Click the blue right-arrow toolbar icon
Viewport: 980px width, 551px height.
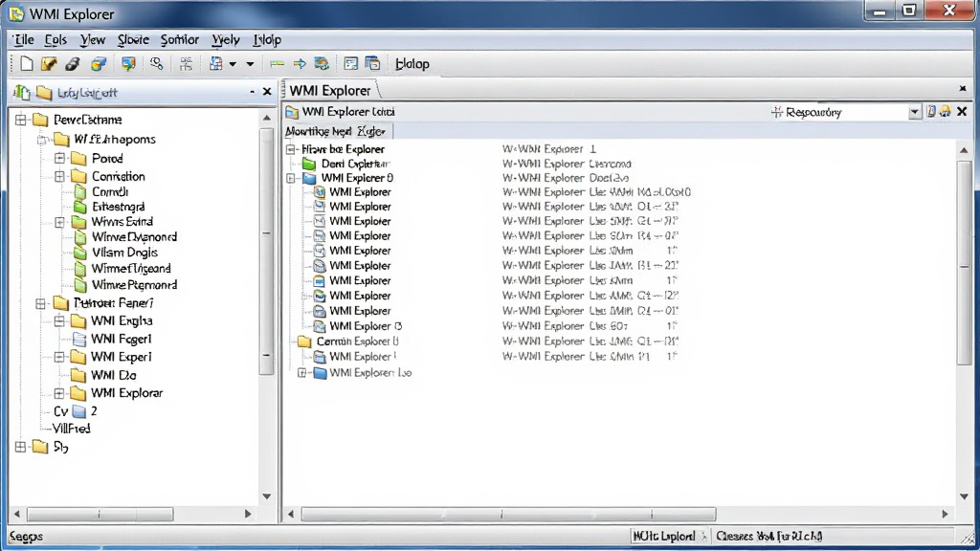coord(300,64)
